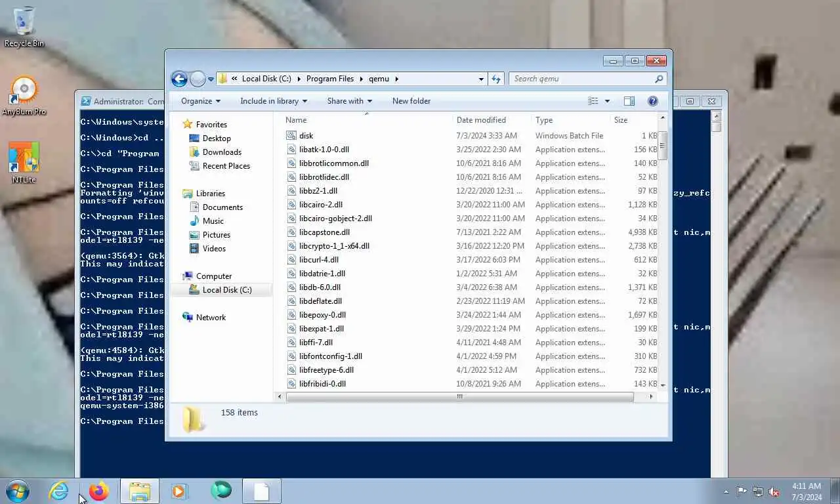Screen dimensions: 840x504
Task: Click the refresh button beside address bar
Action: [x=496, y=79]
